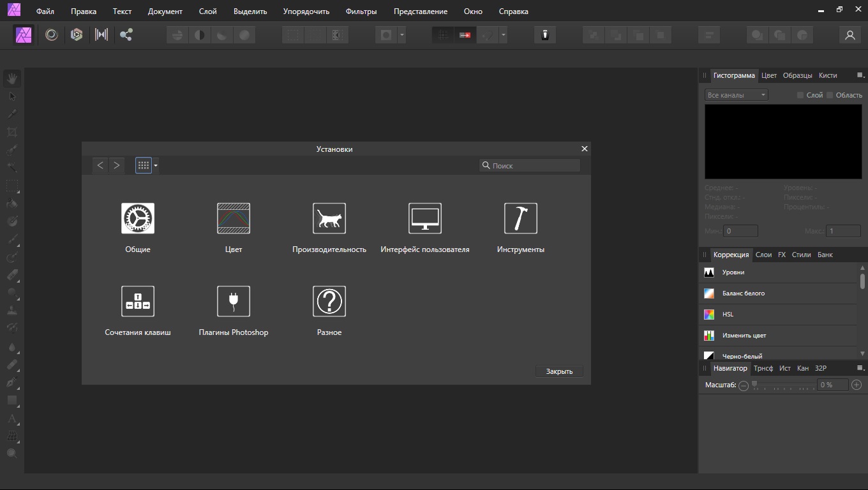This screenshot has height=490, width=868.
Task: Open Сочетания клавиш keyboard icon
Action: click(x=138, y=301)
